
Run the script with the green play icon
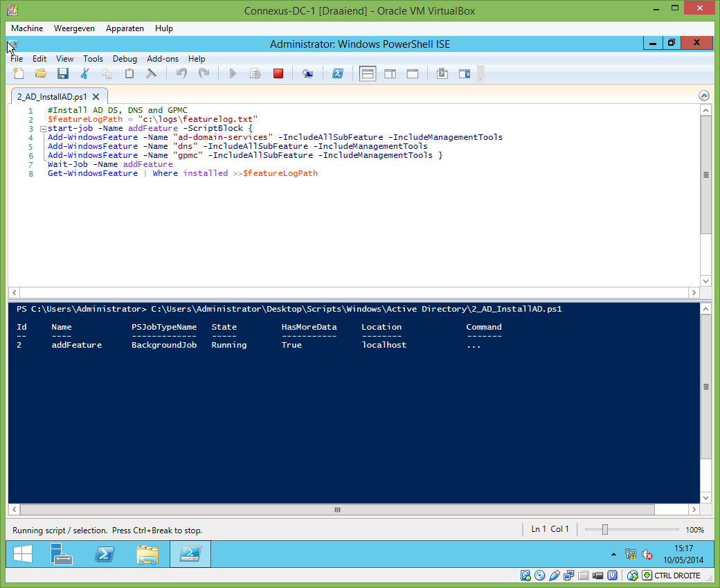click(233, 73)
